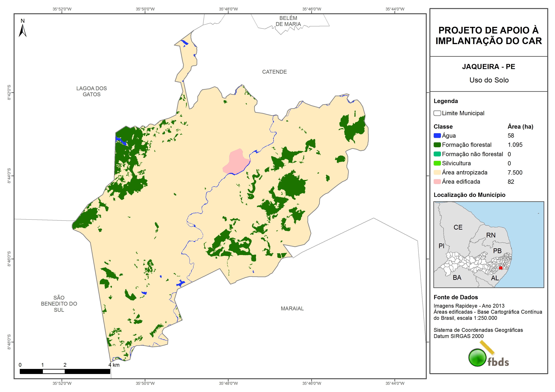Click the Área antropizada beige swatch
The image size is (555, 392).
click(437, 172)
